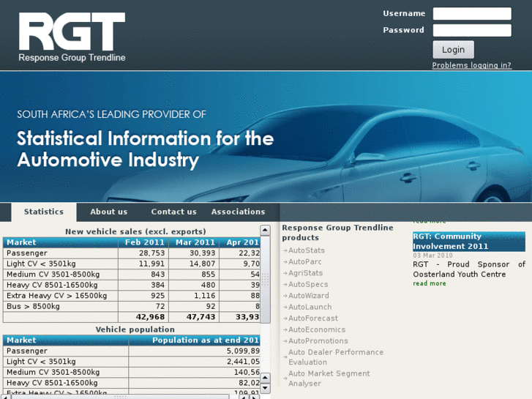Screen dimensions: 532x399
Task: Click the value 1,116 cell
Action: click(194, 296)
